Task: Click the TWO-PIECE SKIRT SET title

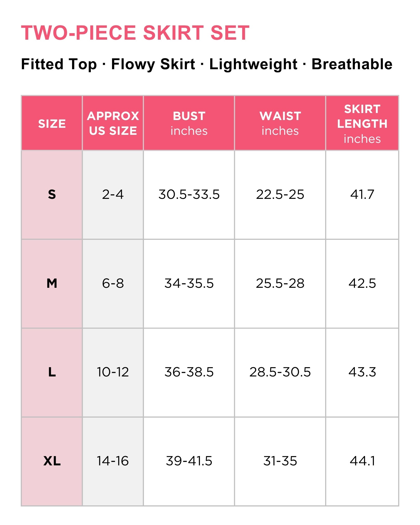Action: pos(135,33)
